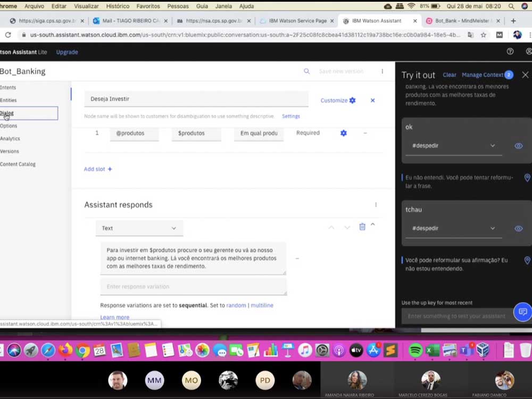Image resolution: width=532 pixels, height=399 pixels.
Task: Open Firefox from the Dock
Action: [x=65, y=350]
